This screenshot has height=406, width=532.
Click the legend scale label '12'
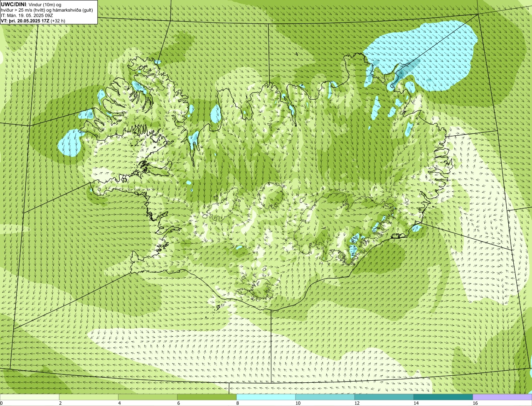[x=357, y=403]
